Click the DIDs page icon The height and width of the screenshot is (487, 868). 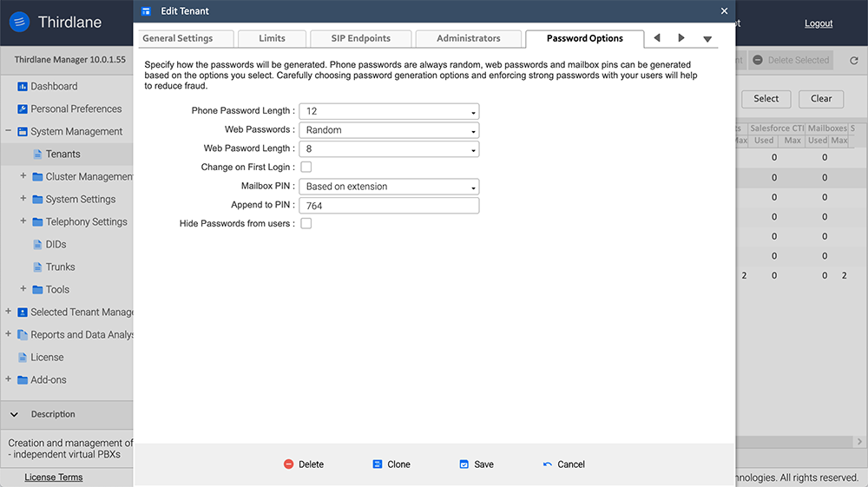tap(37, 245)
